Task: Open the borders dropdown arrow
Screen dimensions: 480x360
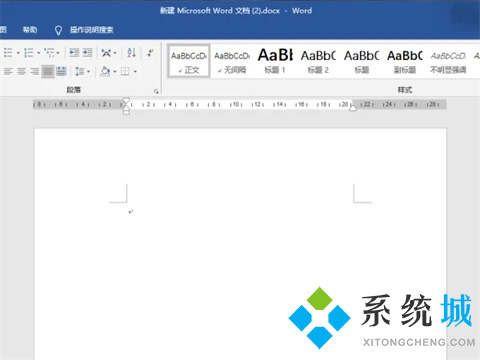Action: point(135,71)
